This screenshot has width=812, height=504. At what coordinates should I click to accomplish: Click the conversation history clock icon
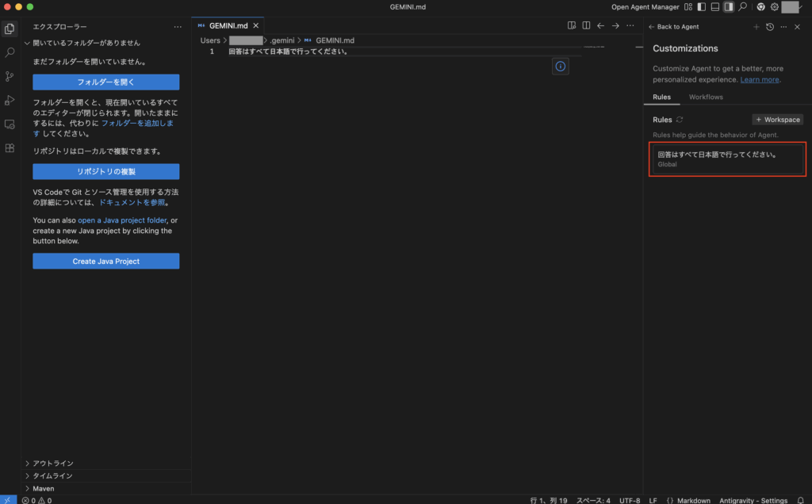pyautogui.click(x=769, y=27)
